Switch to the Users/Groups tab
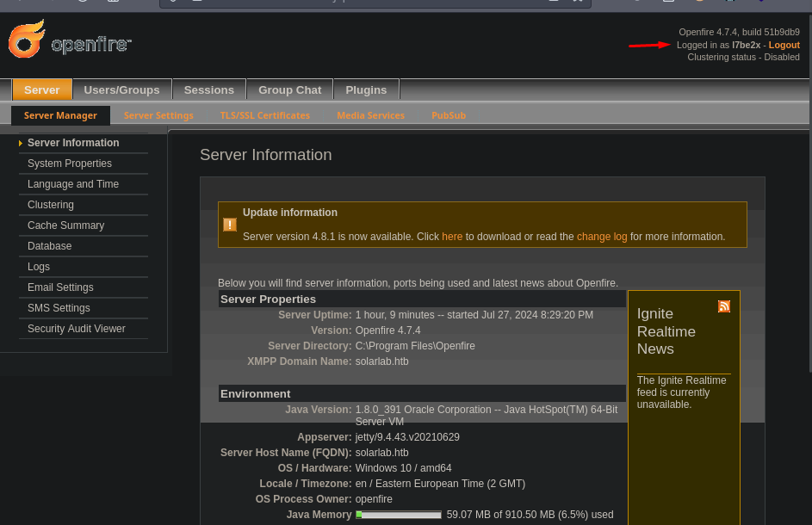812x525 pixels. tap(121, 90)
